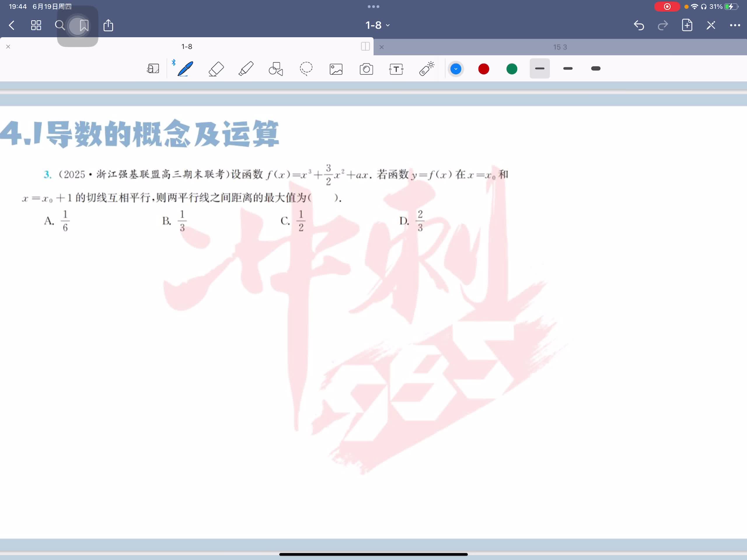Select the Eraser tool

click(216, 69)
